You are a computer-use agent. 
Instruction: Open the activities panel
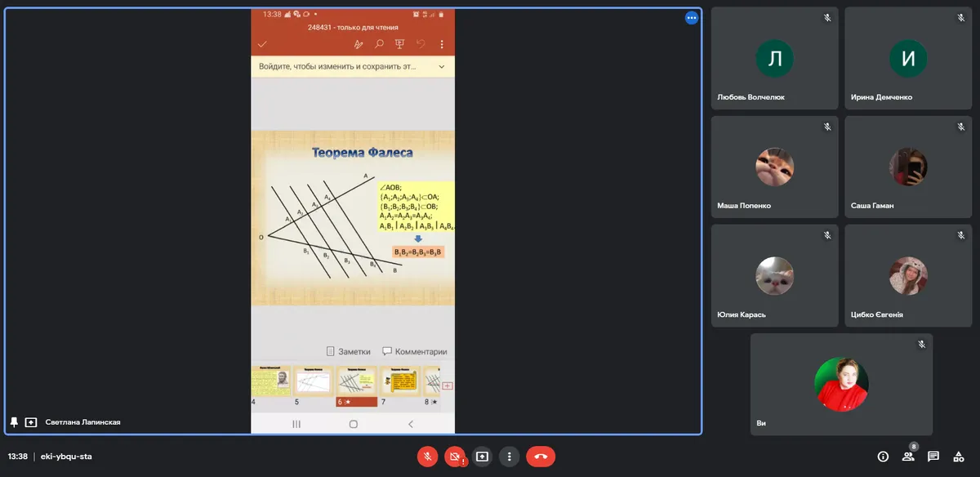[x=959, y=457]
